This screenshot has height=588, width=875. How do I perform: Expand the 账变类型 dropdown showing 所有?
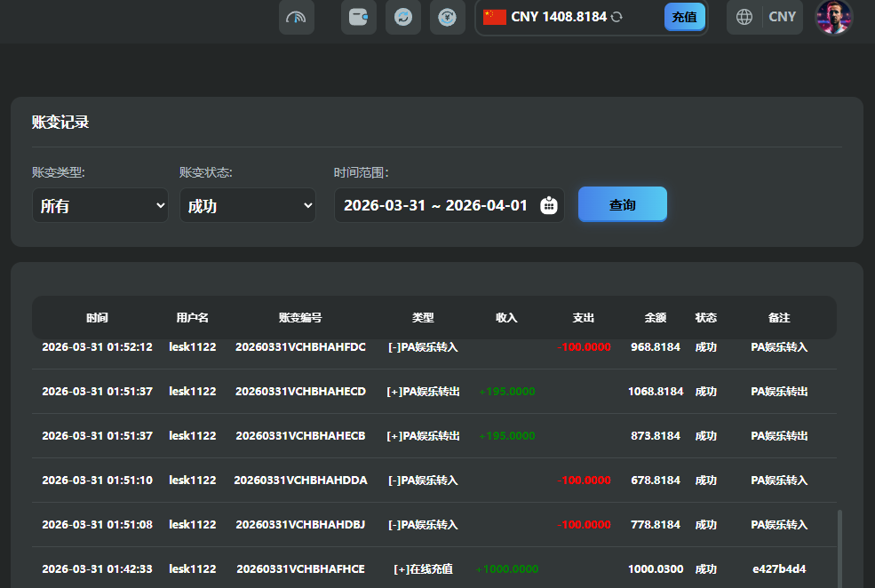[x=100, y=205]
